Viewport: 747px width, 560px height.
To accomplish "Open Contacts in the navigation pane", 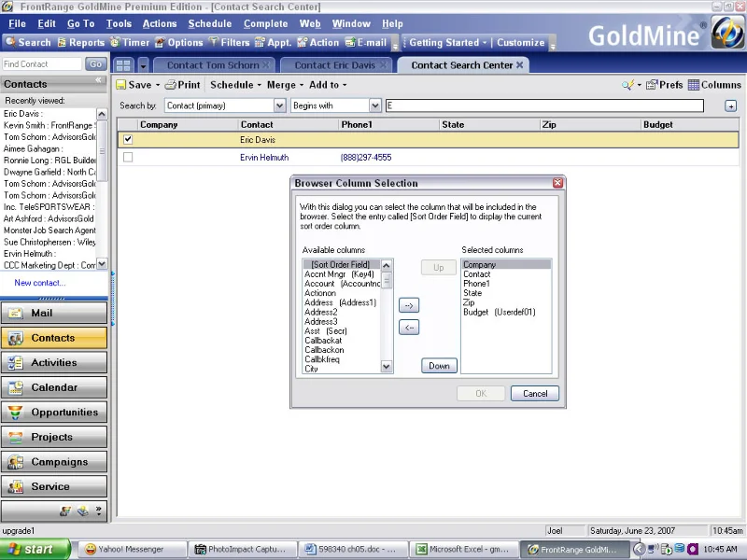I will [54, 338].
